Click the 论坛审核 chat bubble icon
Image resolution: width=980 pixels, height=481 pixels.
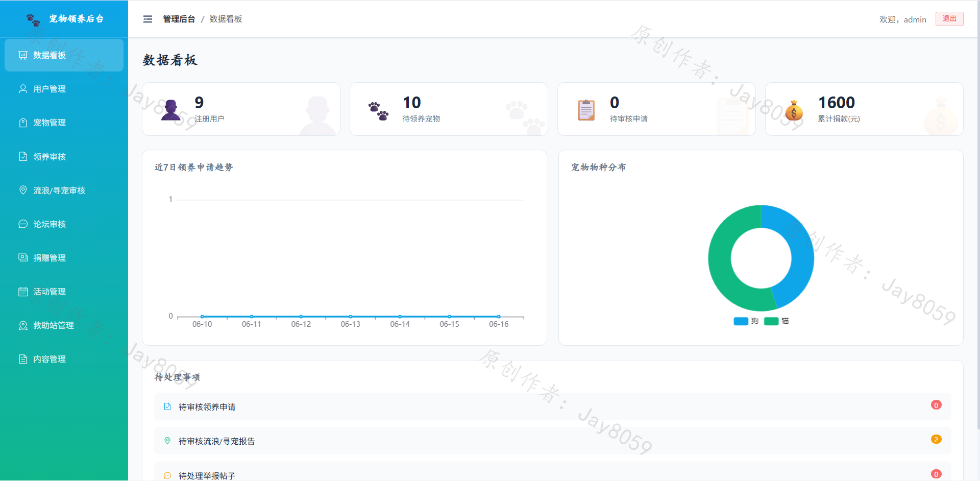23,224
